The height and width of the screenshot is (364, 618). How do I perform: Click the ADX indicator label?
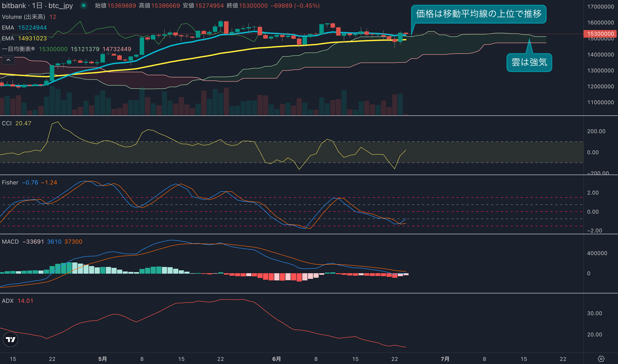click(8, 301)
